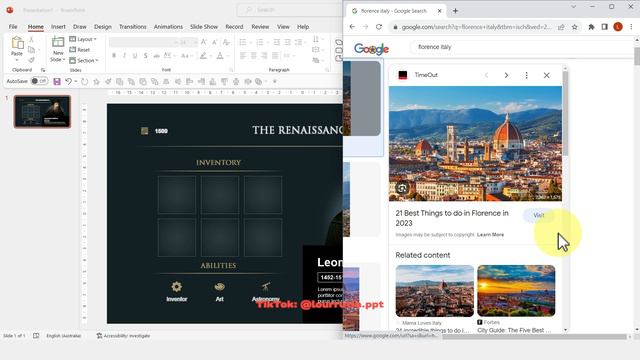Search image with Google Lens icon

[402, 188]
